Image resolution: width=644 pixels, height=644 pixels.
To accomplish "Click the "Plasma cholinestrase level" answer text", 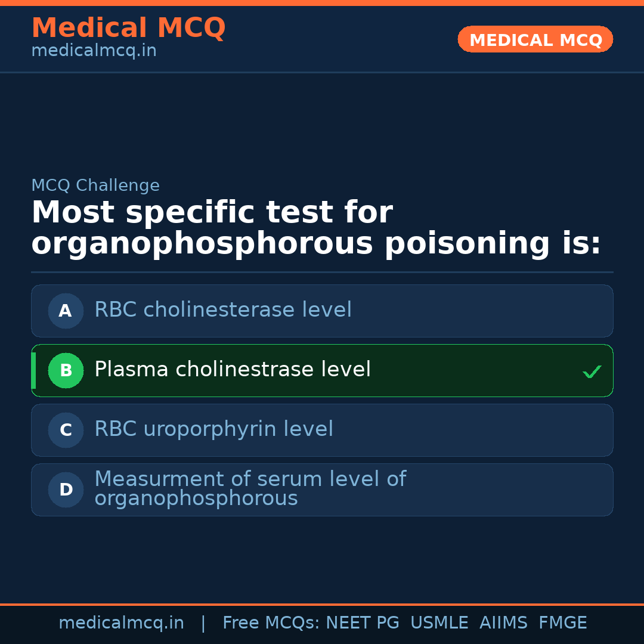I will tap(233, 370).
